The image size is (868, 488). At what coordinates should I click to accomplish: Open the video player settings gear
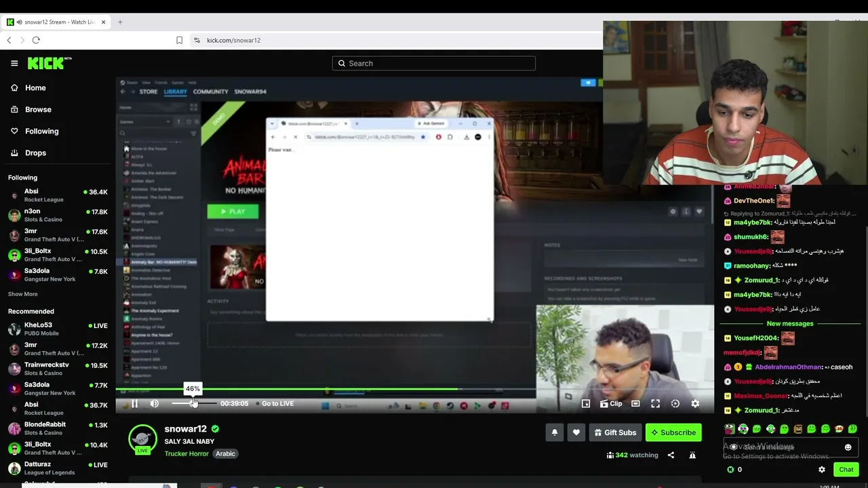(695, 404)
